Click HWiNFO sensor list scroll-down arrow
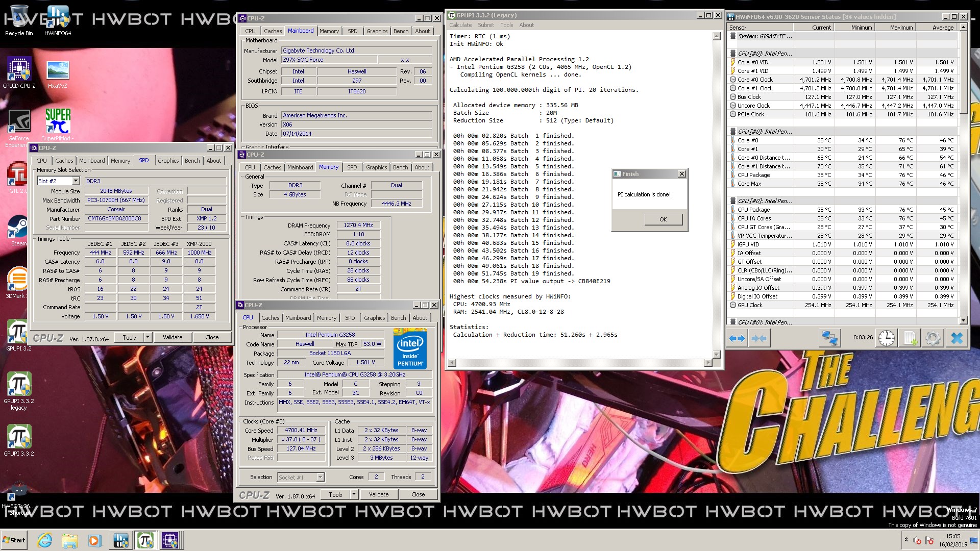The width and height of the screenshot is (980, 551). click(x=963, y=321)
